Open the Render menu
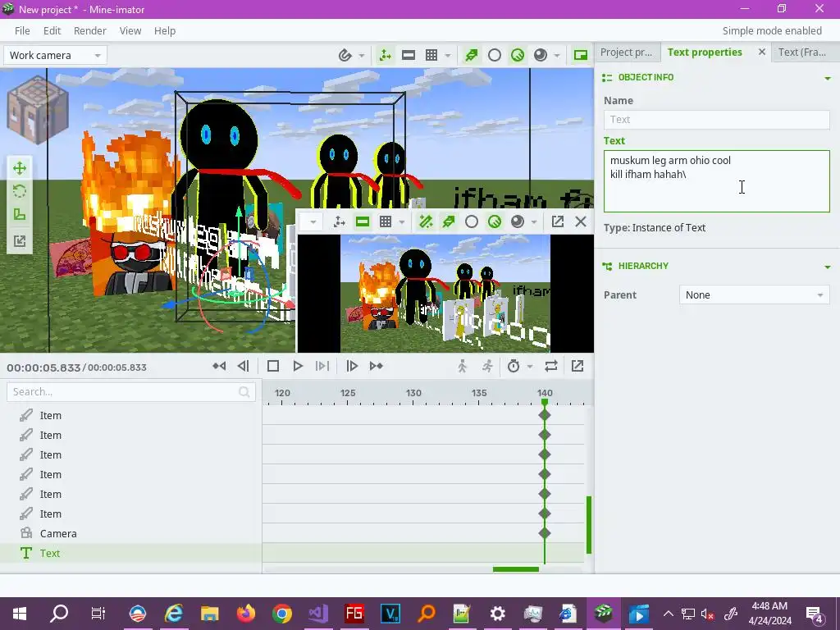 90,30
